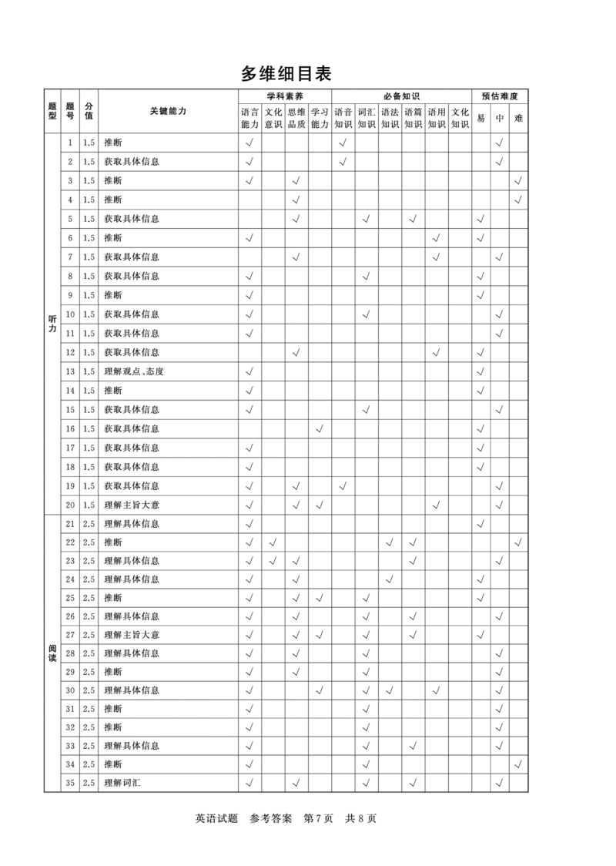The height and width of the screenshot is (866, 616).
Task: Click the middle column group header
Action: pos(401,96)
